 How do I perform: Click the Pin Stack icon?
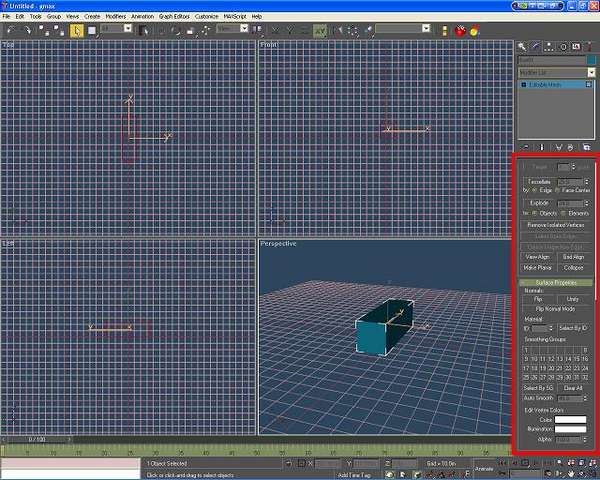tap(525, 147)
